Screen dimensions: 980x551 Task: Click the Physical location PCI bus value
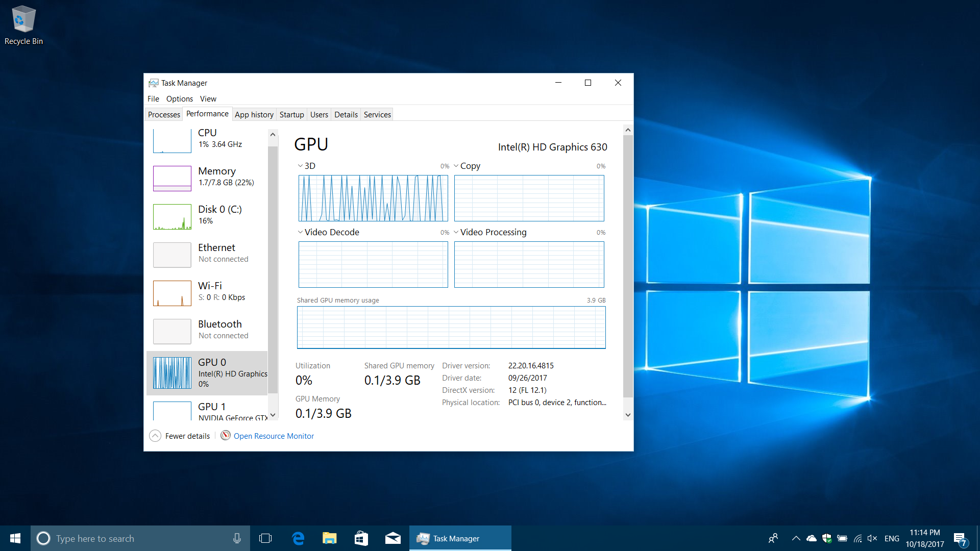click(x=557, y=403)
